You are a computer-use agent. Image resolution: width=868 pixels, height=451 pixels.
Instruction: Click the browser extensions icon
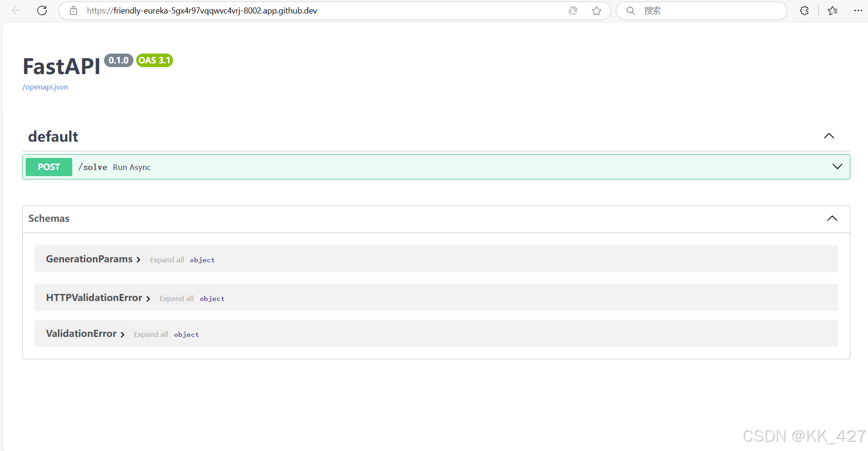pos(804,10)
